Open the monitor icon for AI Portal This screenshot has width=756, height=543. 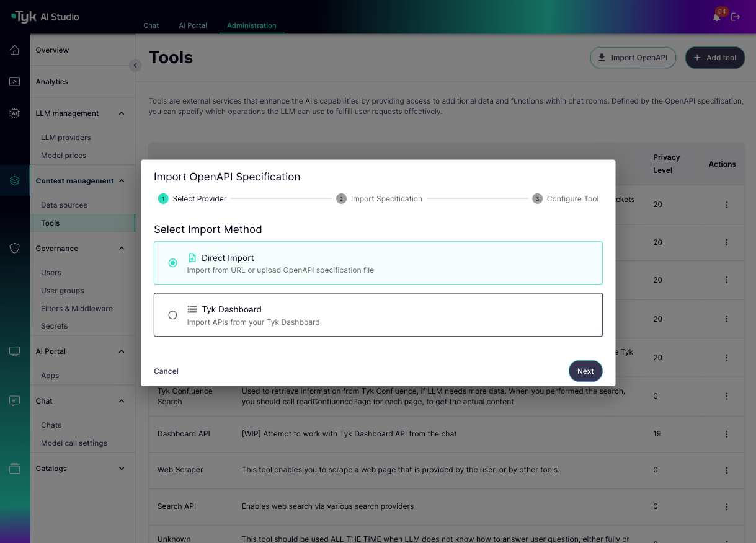click(14, 351)
